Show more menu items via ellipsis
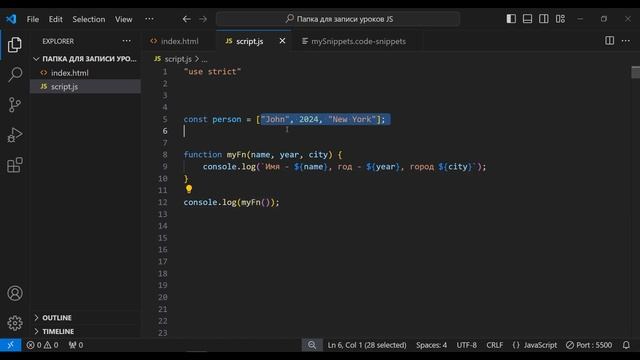Image resolution: width=640 pixels, height=360 pixels. (x=149, y=19)
